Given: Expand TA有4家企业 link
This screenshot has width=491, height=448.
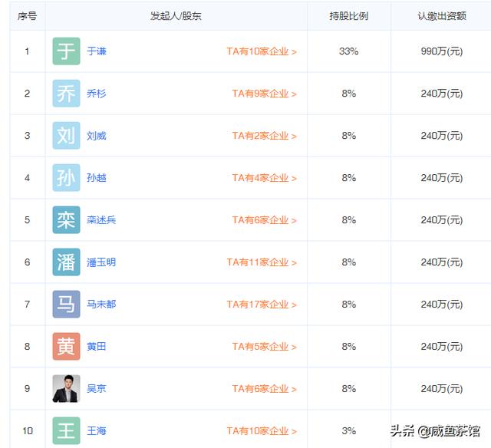Looking at the screenshot, I should (x=264, y=178).
